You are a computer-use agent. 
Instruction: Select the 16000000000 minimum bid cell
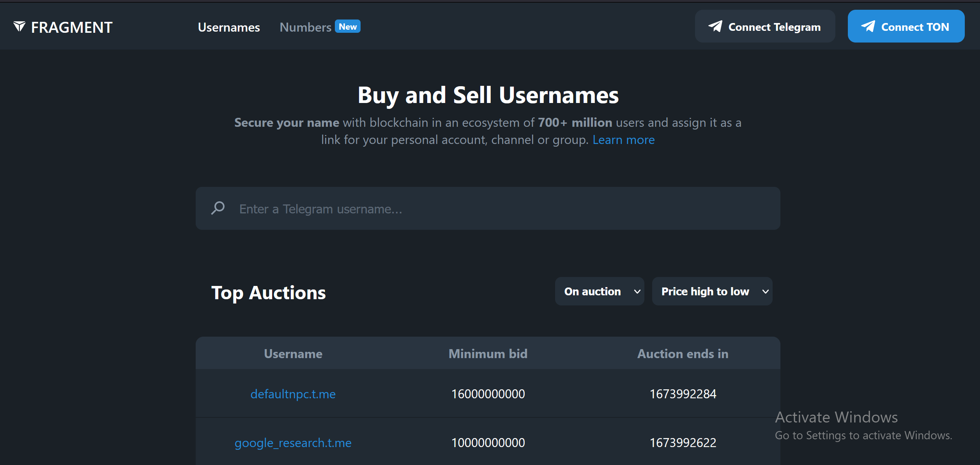coord(488,394)
